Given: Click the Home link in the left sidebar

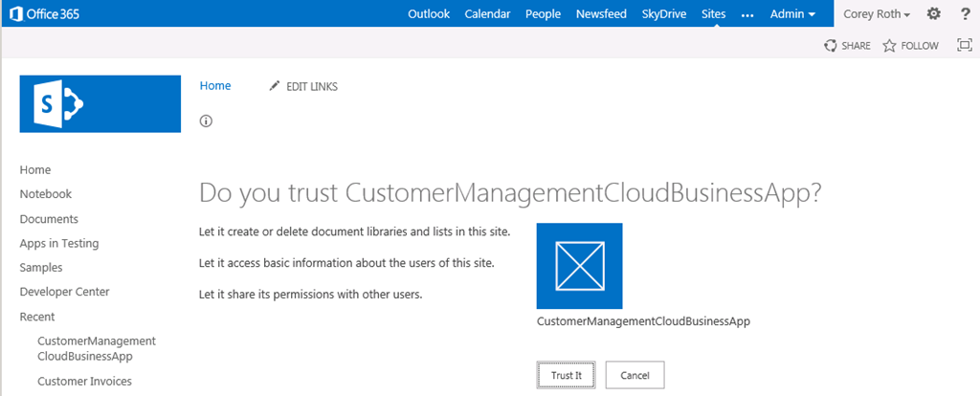Looking at the screenshot, I should (35, 170).
